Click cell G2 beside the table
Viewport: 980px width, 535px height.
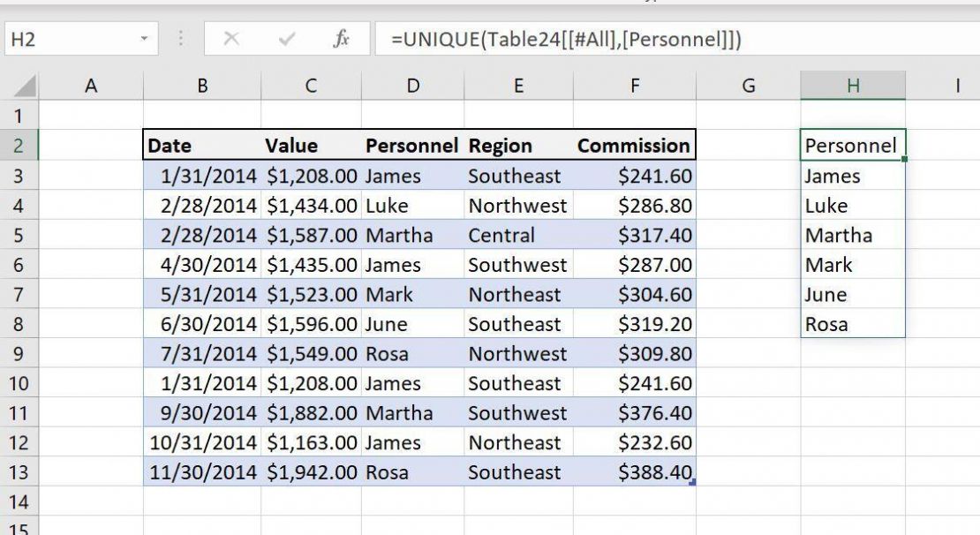(x=747, y=146)
